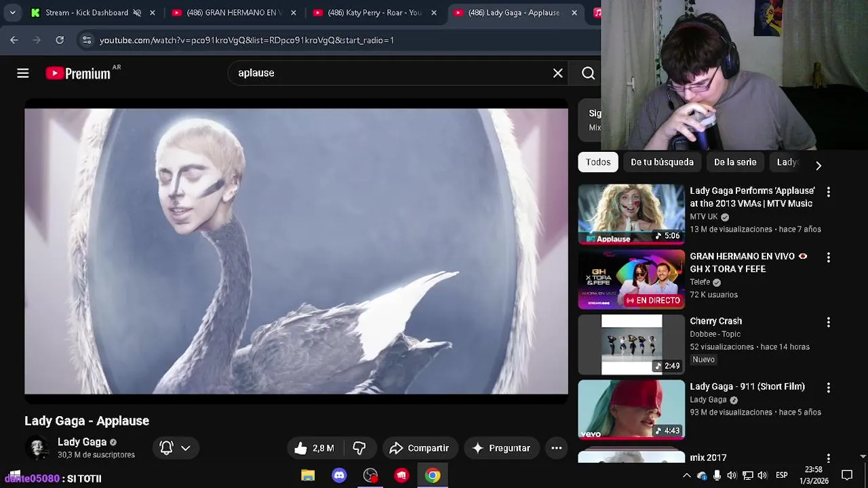Viewport: 868px width, 488px height.
Task: Expand notification bell dropdown chevron
Action: click(x=185, y=448)
